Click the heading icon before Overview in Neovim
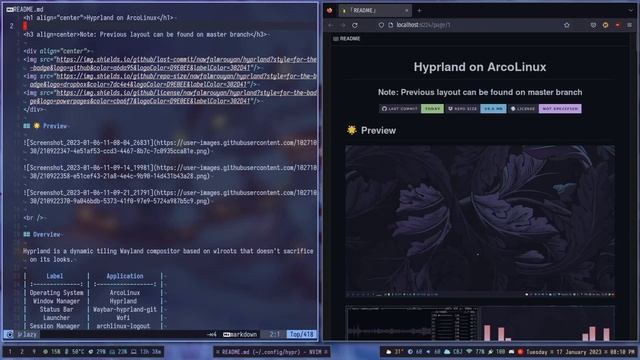This screenshot has width=640, height=360. 27,235
